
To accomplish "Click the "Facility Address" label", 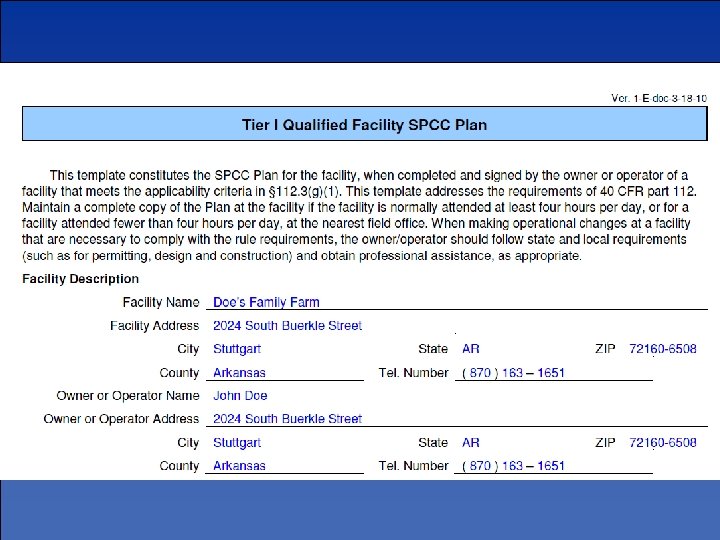I will pyautogui.click(x=154, y=326).
